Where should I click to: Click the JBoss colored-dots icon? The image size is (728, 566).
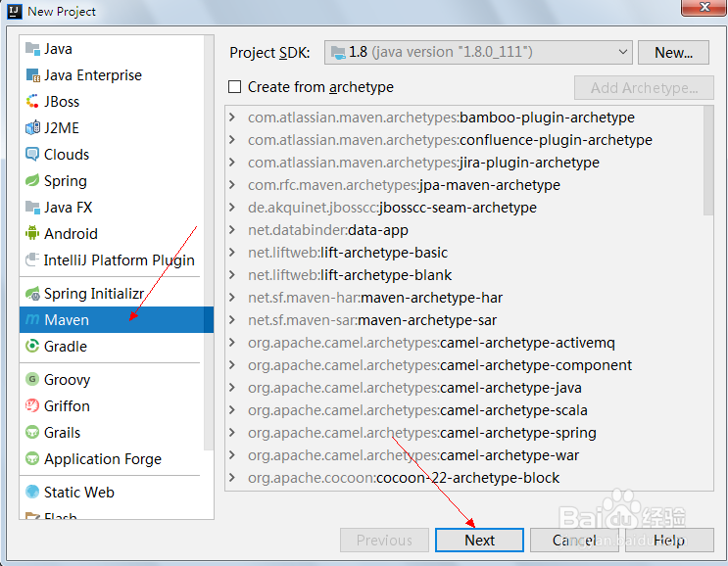tap(32, 101)
